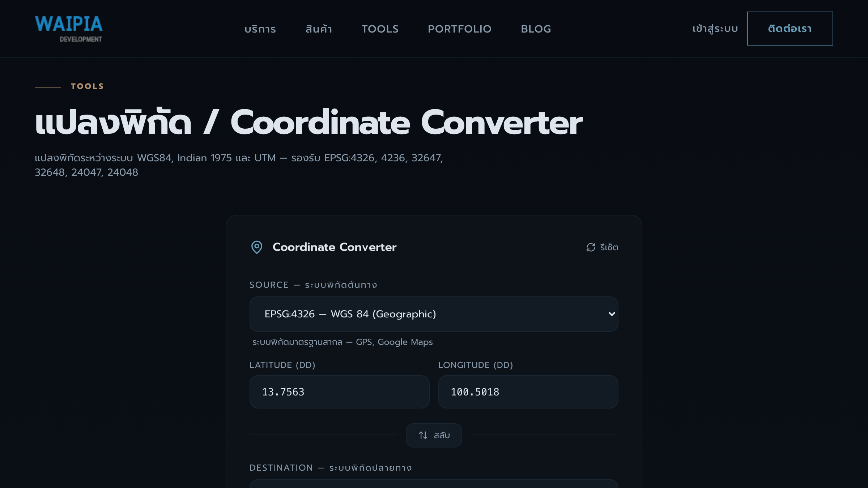The width and height of the screenshot is (868, 488).
Task: Click the circular refresh icon next to รีเซ็ต
Action: [590, 247]
